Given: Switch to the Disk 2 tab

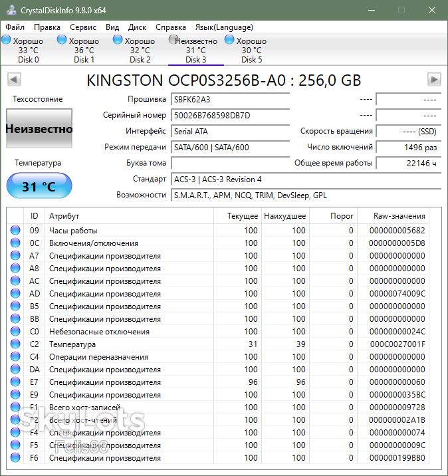Looking at the screenshot, I should [x=140, y=50].
